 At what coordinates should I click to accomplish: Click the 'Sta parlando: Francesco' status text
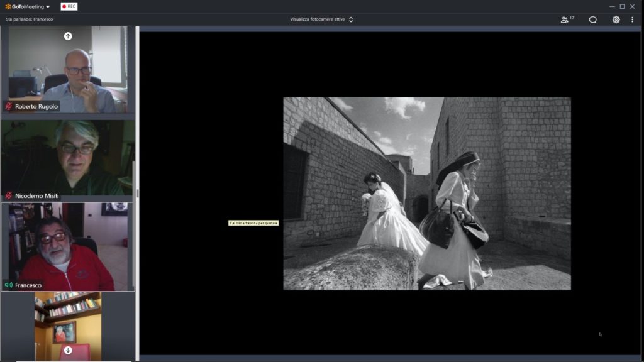pyautogui.click(x=29, y=19)
